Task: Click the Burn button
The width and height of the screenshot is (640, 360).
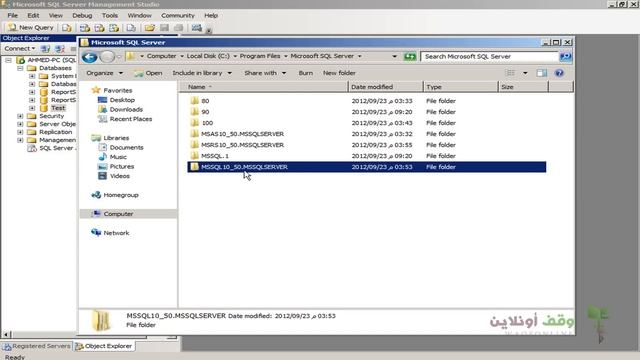Action: [306, 73]
